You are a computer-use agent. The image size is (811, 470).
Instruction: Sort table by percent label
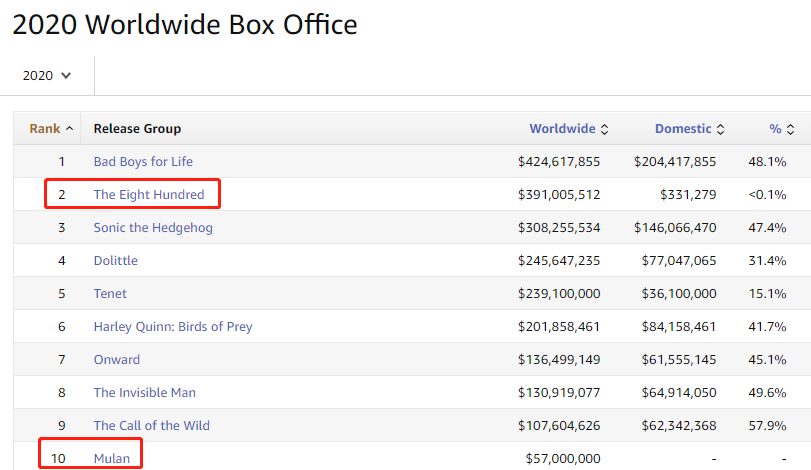[x=775, y=129]
